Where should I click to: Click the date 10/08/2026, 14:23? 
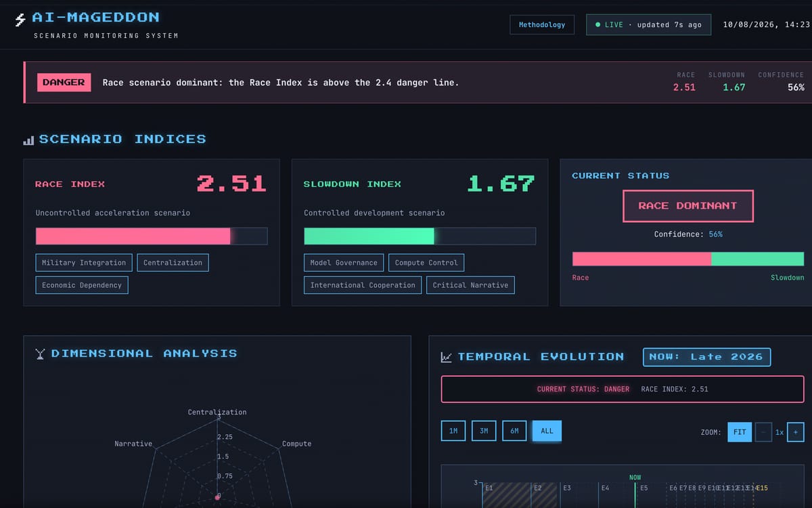[x=766, y=25]
